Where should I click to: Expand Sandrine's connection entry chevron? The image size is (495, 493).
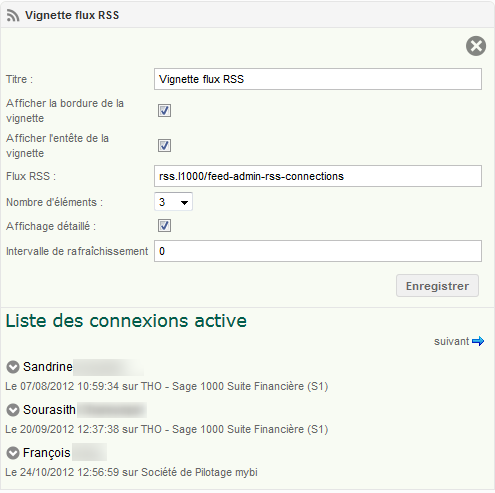coord(13,367)
